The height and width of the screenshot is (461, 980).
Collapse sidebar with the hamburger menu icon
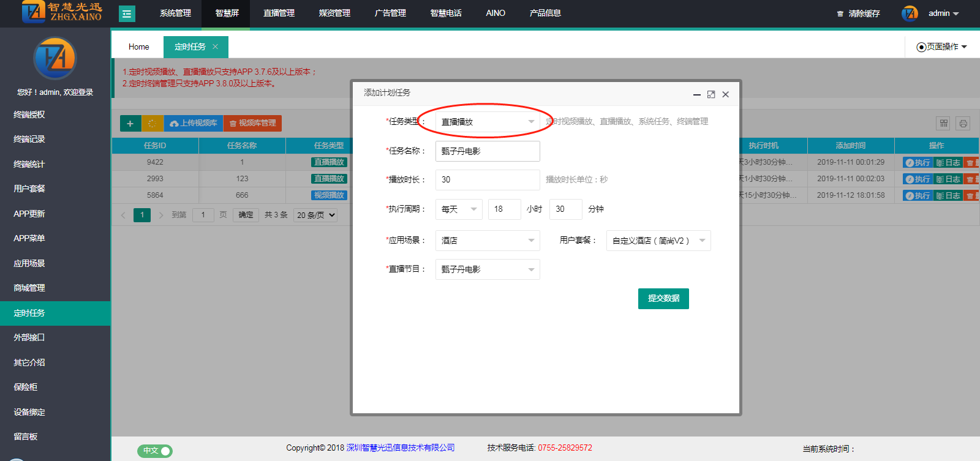click(127, 13)
